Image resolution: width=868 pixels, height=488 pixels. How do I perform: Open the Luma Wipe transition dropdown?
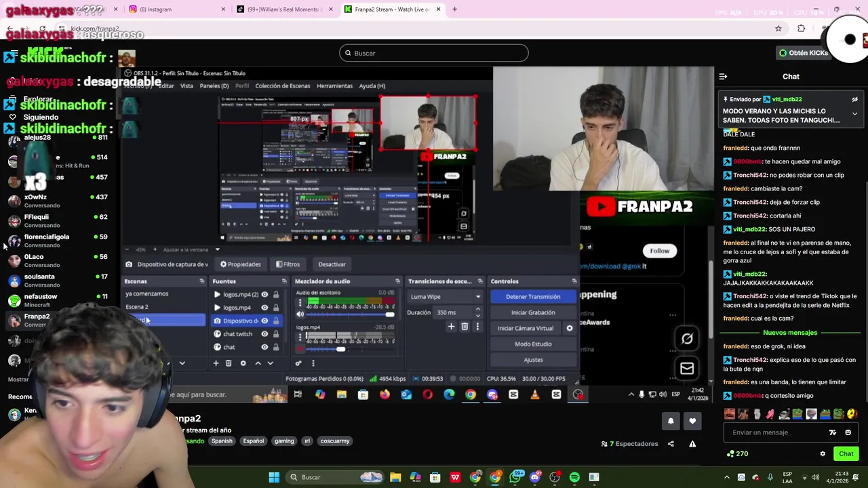(446, 297)
